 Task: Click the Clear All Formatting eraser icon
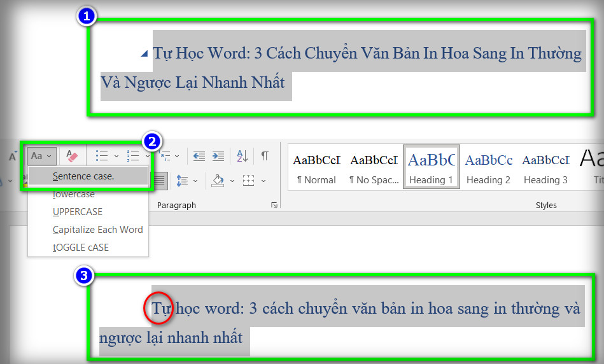[72, 156]
